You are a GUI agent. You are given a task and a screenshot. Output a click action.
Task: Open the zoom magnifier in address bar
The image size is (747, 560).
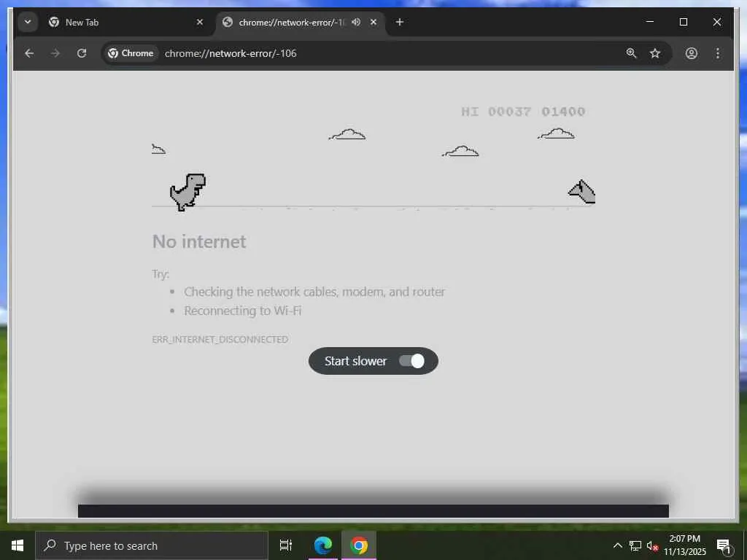point(631,53)
